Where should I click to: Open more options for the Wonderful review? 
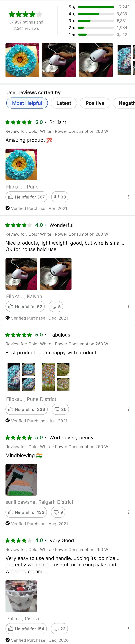click(128, 307)
